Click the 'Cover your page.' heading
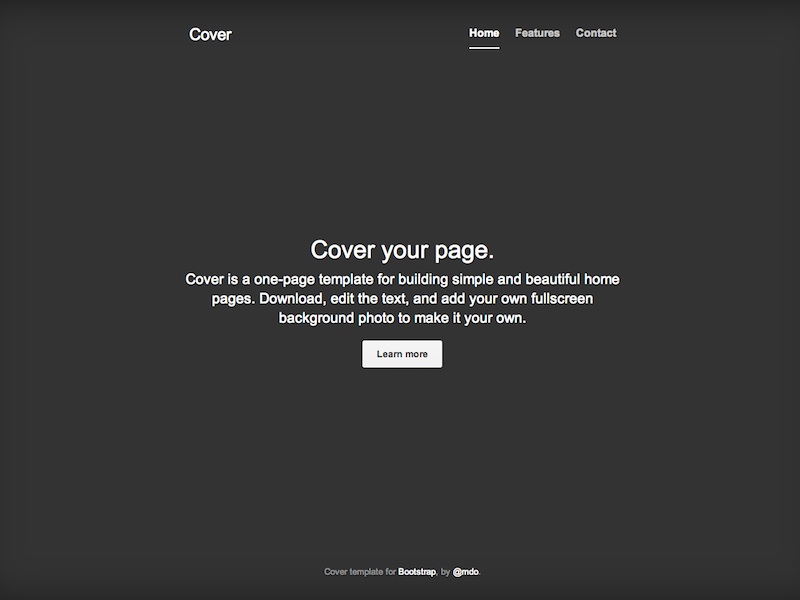Image resolution: width=800 pixels, height=600 pixels. [402, 250]
